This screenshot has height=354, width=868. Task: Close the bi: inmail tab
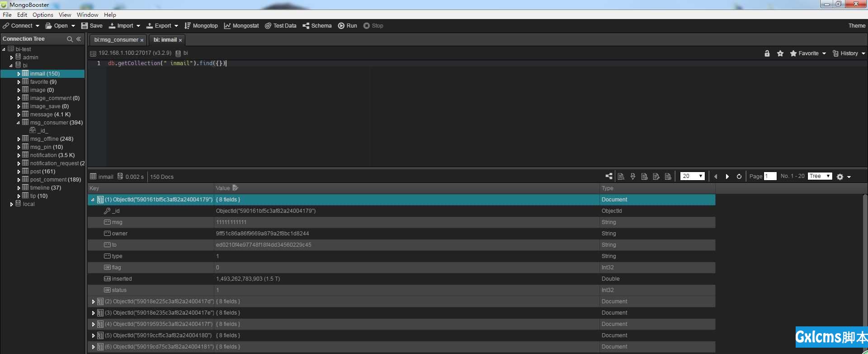tap(180, 40)
